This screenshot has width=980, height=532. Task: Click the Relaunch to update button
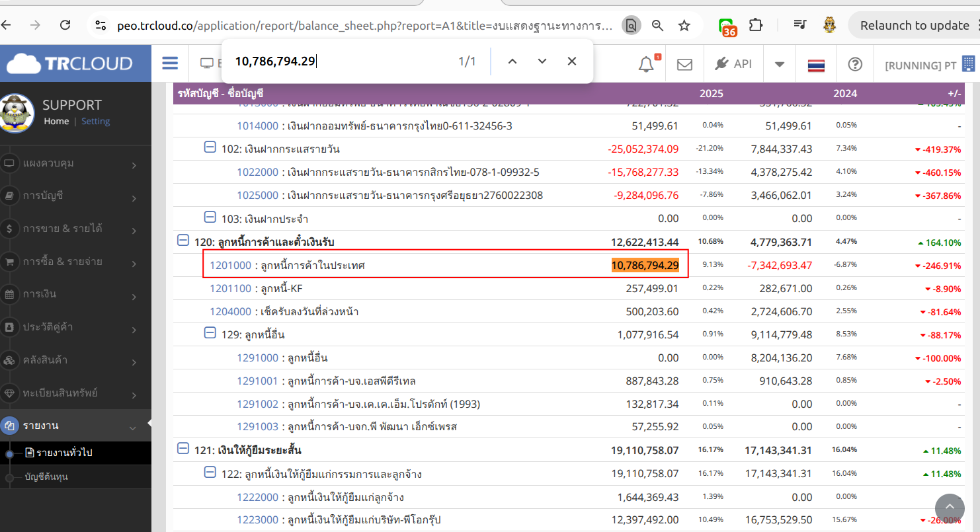click(914, 25)
